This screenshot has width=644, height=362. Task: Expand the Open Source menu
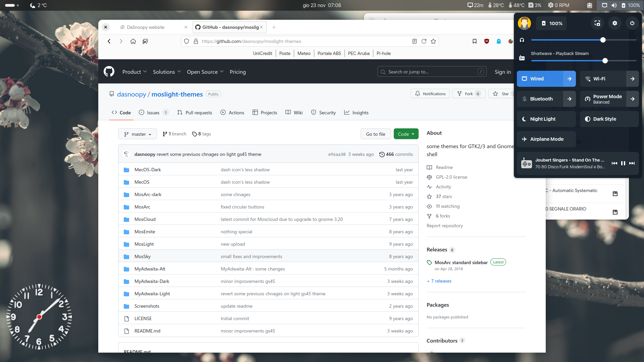click(205, 72)
